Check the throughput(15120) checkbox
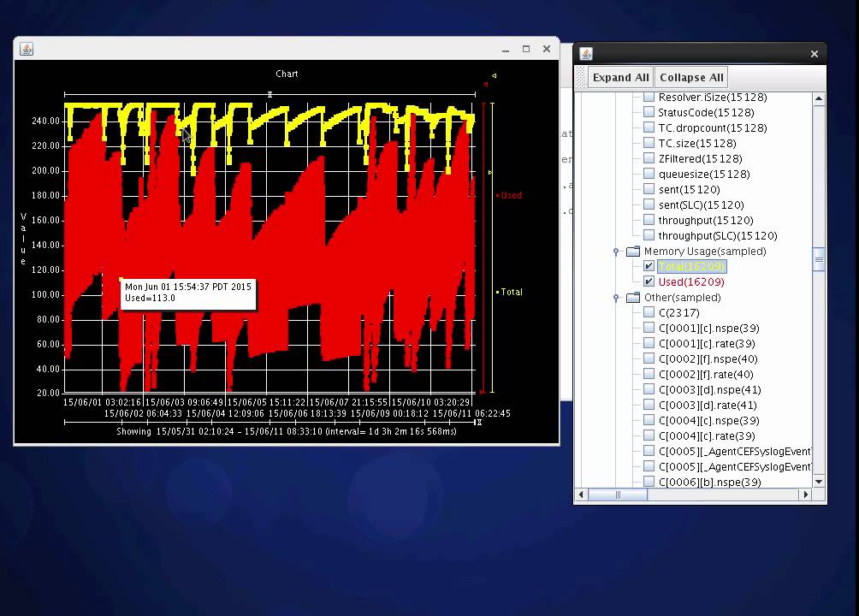This screenshot has height=616, width=859. pos(649,220)
